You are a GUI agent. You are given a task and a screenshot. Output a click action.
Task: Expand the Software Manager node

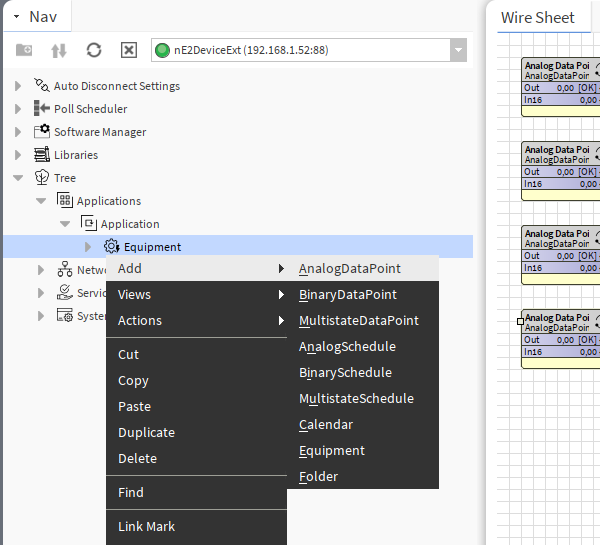pyautogui.click(x=18, y=132)
